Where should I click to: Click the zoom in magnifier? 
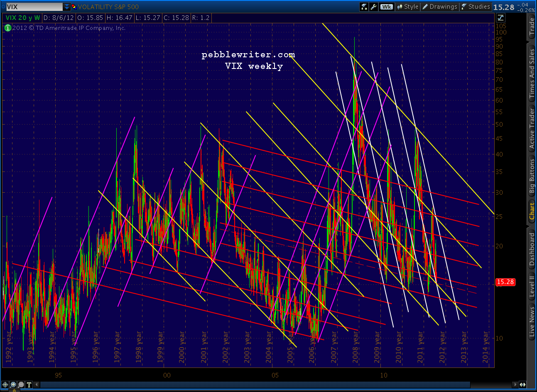(x=13, y=385)
